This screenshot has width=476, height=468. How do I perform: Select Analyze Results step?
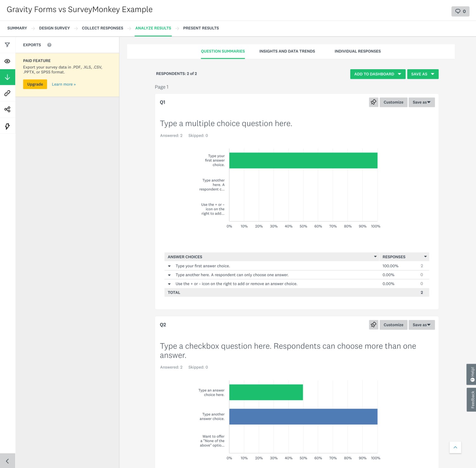[153, 28]
